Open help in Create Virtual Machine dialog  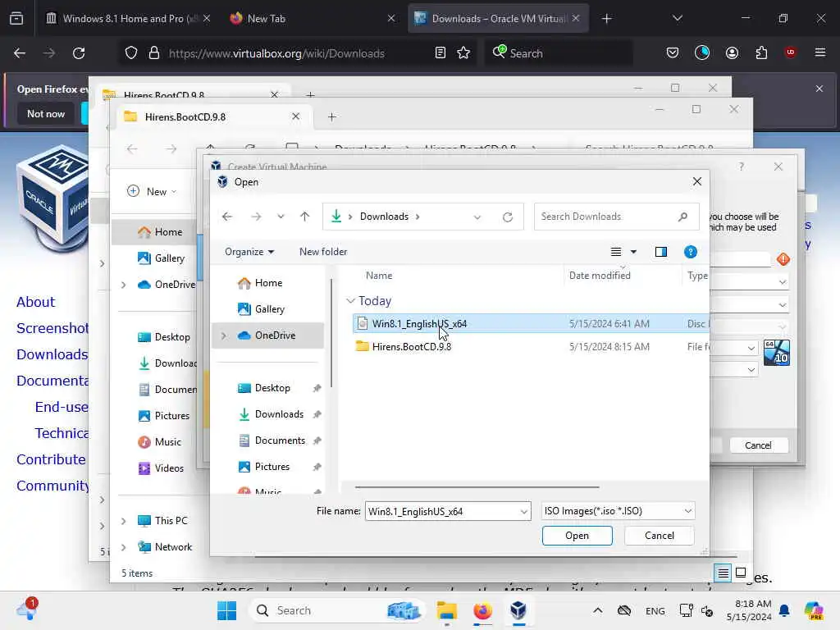click(x=741, y=167)
